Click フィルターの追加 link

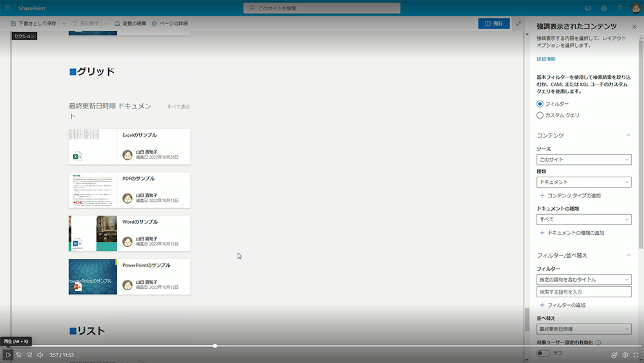pyautogui.click(x=562, y=305)
